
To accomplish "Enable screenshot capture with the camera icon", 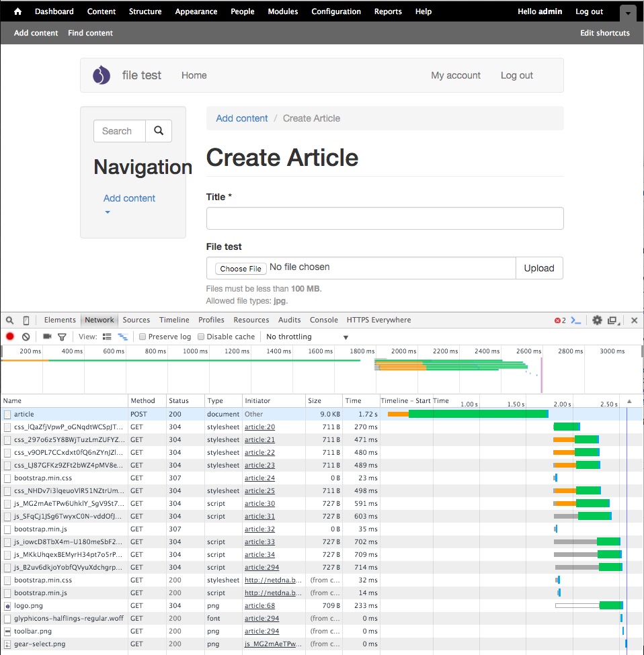I will [x=46, y=336].
